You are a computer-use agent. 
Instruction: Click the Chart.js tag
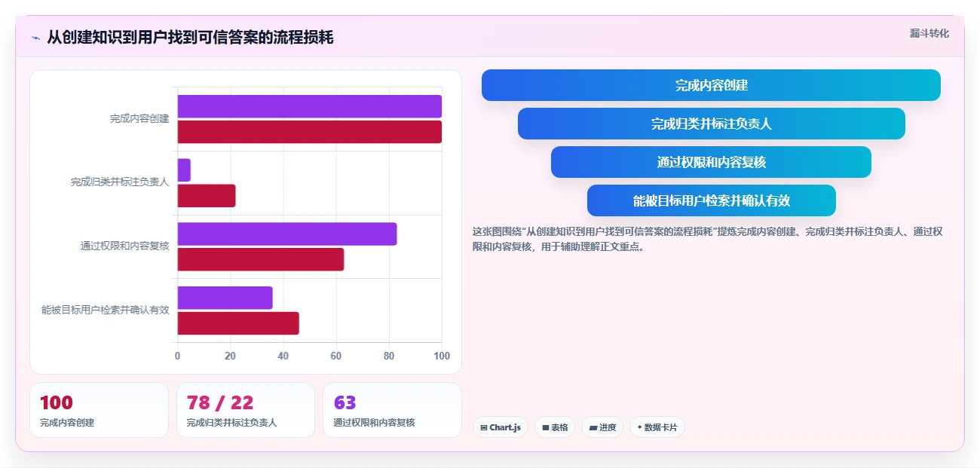pyautogui.click(x=501, y=427)
